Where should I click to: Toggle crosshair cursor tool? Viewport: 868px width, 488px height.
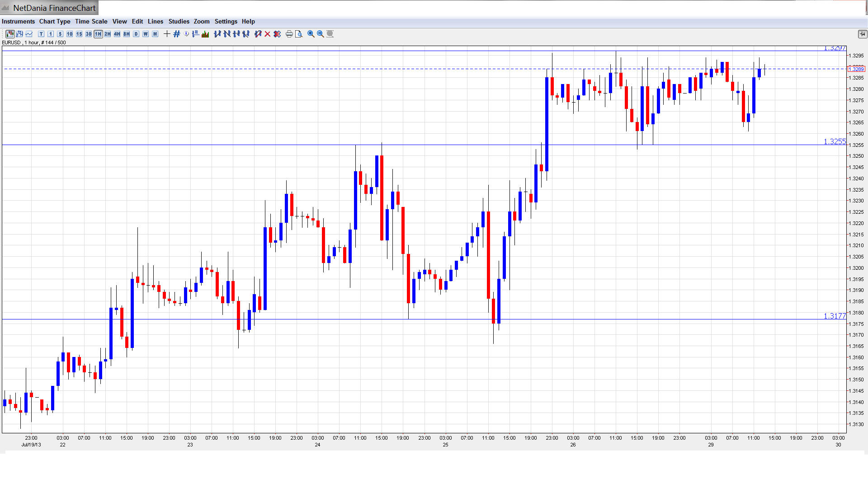pyautogui.click(x=167, y=34)
